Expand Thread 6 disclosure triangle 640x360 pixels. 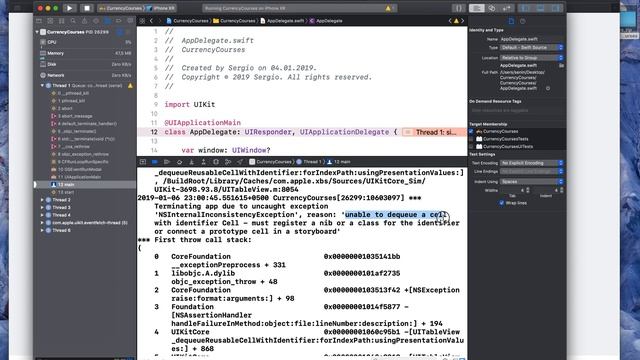pyautogui.click(x=42, y=230)
